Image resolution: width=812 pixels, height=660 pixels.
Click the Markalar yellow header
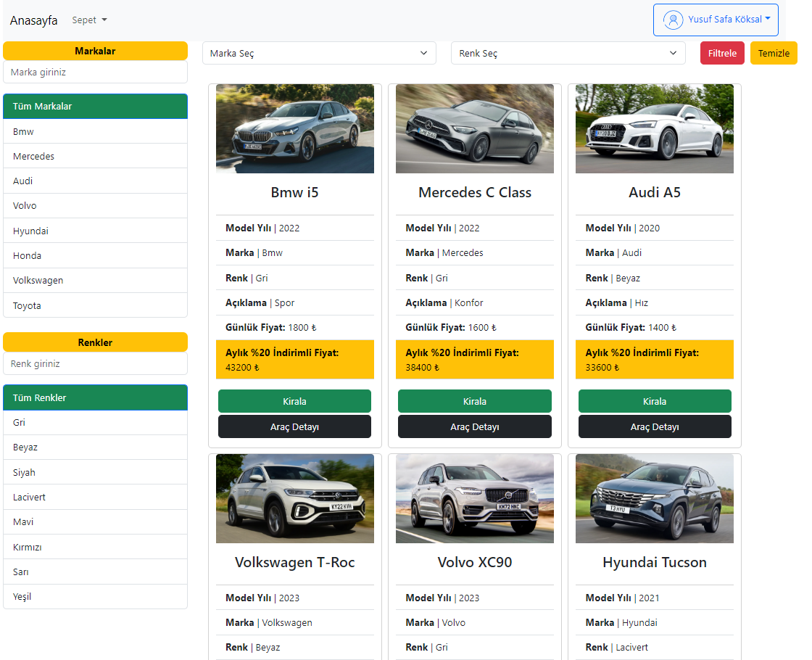tap(95, 51)
